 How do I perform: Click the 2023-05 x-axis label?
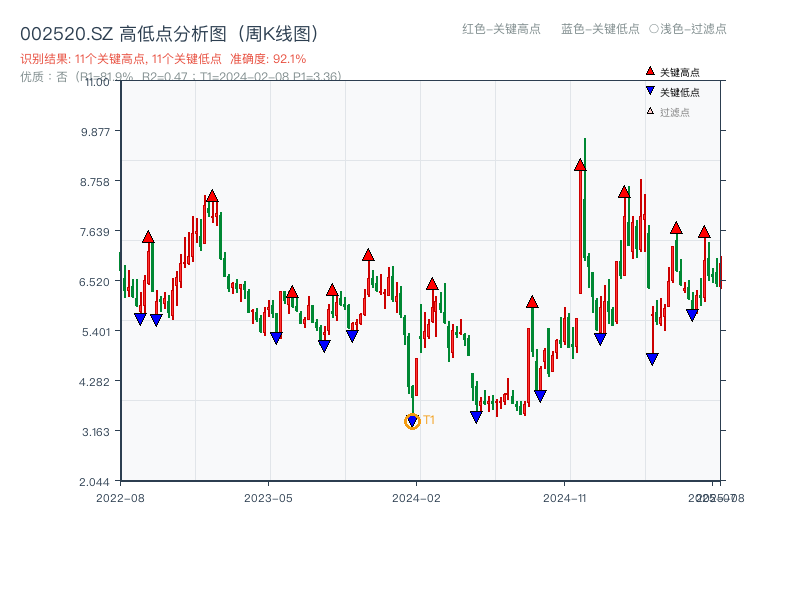(268, 498)
